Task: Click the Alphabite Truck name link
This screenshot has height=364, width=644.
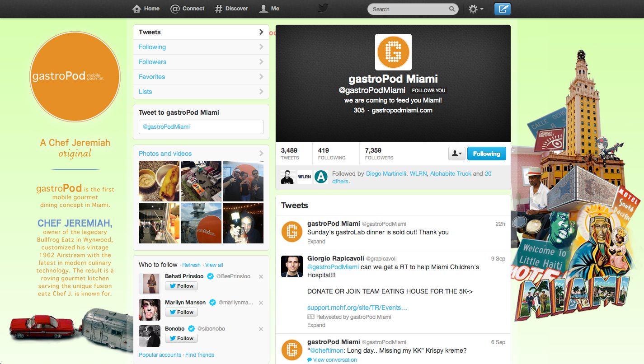Action: [x=451, y=173]
